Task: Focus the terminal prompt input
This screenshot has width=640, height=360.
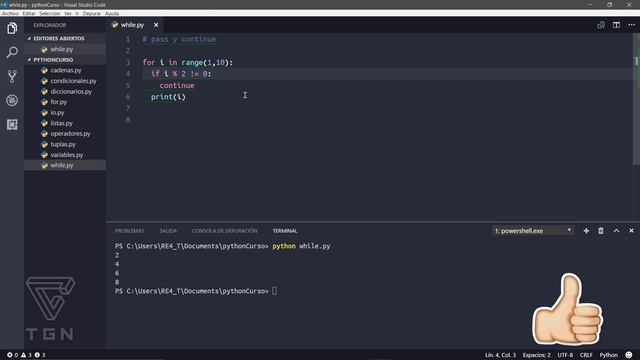Action: click(274, 291)
